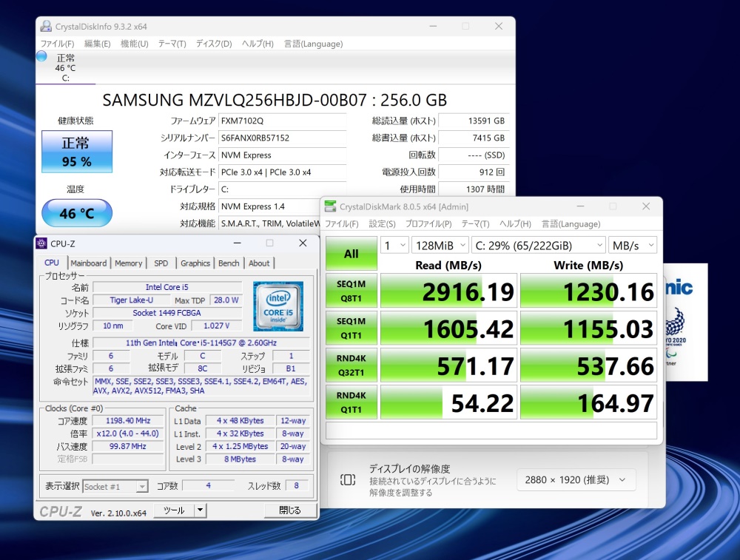Click the core speed 1198.40 MHz value
Screen dimensions: 740x560
click(x=128, y=420)
